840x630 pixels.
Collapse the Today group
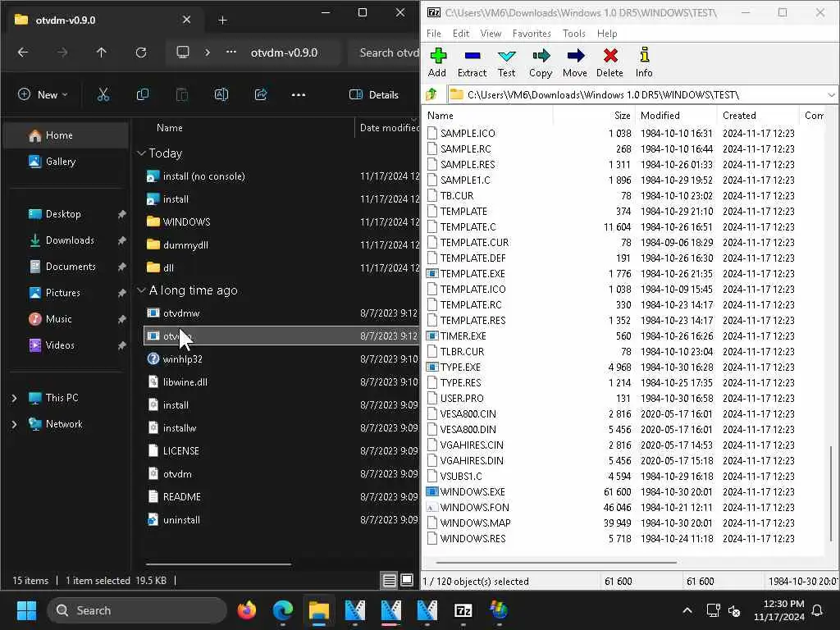point(141,153)
